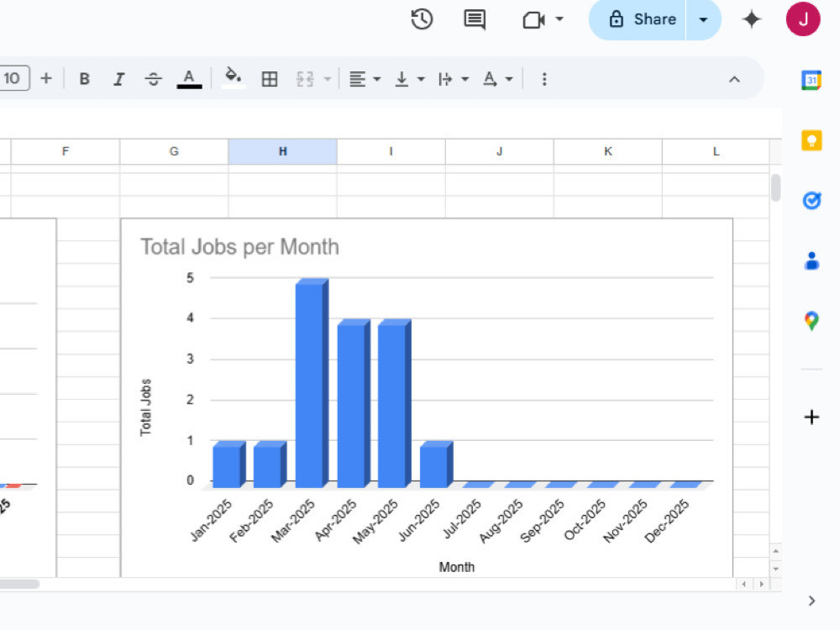840x630 pixels.
Task: Select column G header
Action: coord(174,151)
